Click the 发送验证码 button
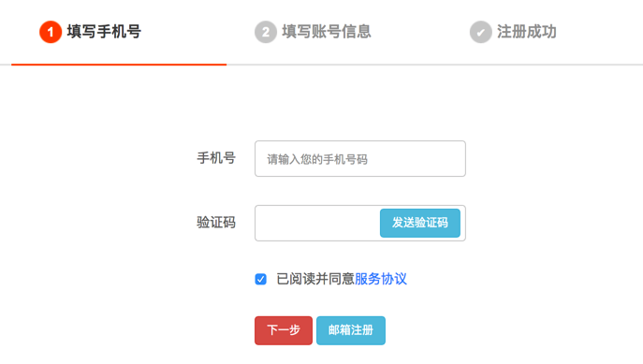The width and height of the screenshot is (643, 364). pyautogui.click(x=420, y=223)
